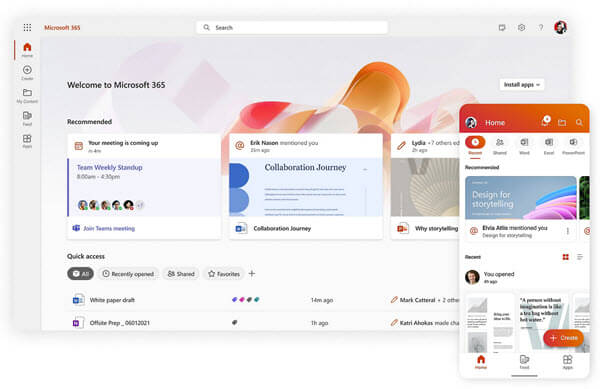Click Join Teams meeting link
This screenshot has width=600, height=389.
click(109, 228)
